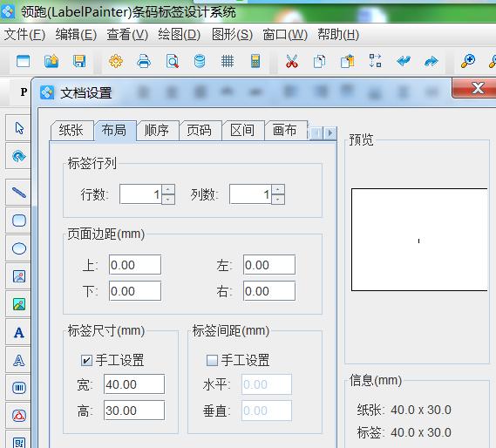Click the Print Preview magnifier icon
496x448 pixels.
[172, 61]
